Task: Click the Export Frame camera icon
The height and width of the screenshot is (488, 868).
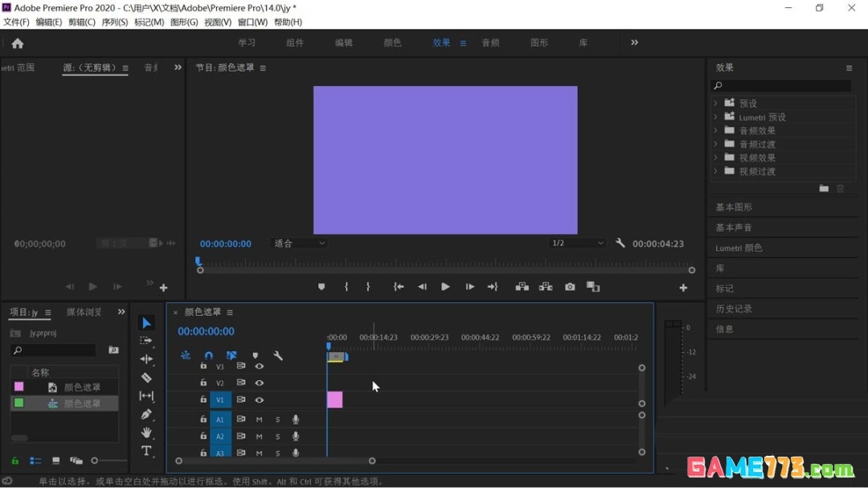Action: tap(571, 286)
